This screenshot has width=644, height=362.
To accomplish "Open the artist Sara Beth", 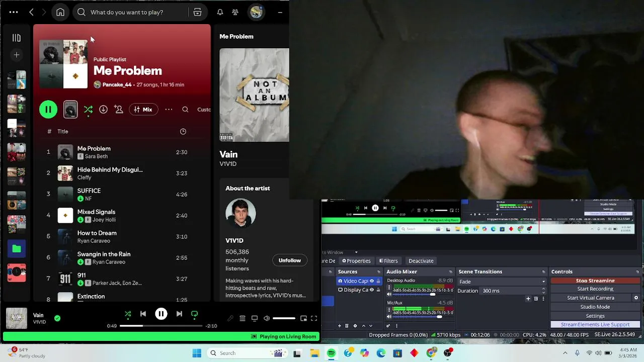I will [x=96, y=156].
